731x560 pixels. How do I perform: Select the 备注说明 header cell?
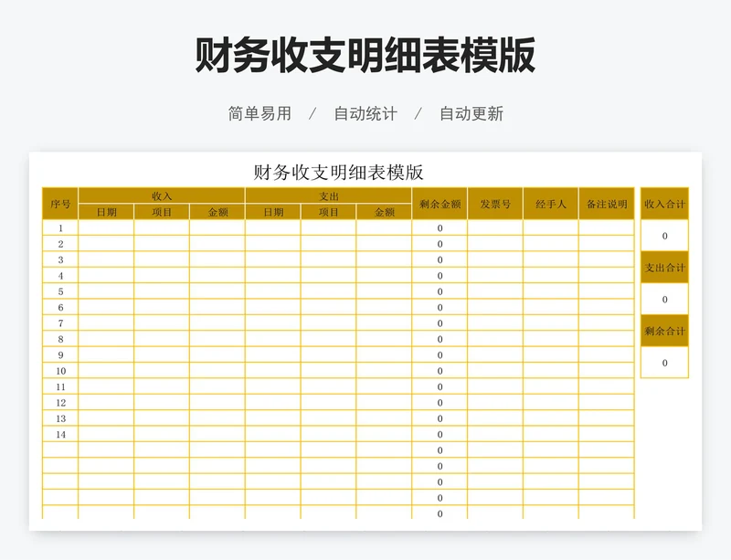click(x=607, y=204)
